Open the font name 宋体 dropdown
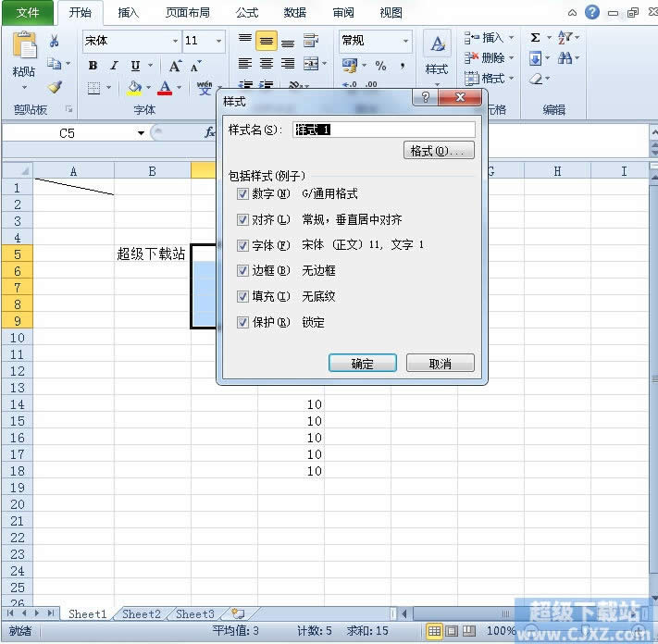This screenshot has height=644, width=658. [x=175, y=41]
